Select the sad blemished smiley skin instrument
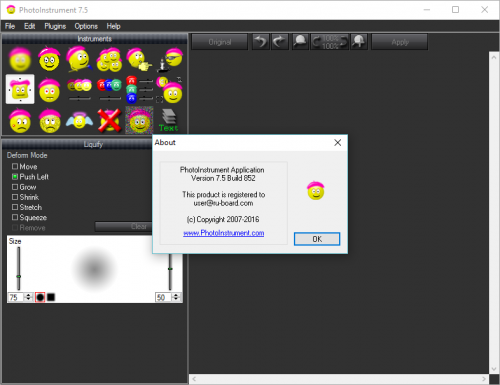 20,121
